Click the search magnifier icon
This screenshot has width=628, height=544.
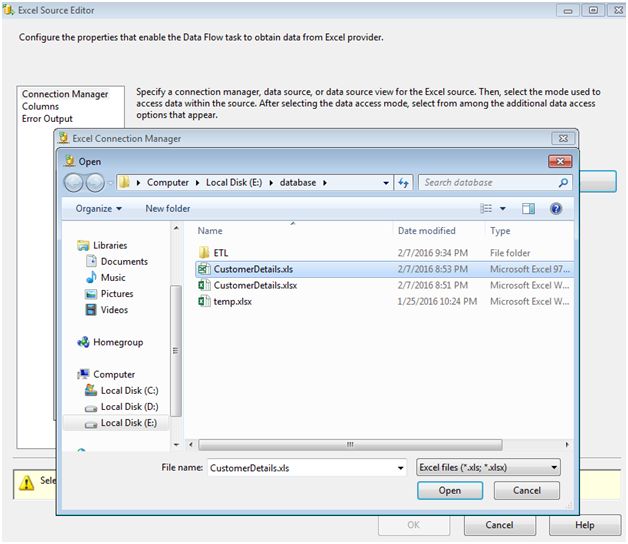563,183
